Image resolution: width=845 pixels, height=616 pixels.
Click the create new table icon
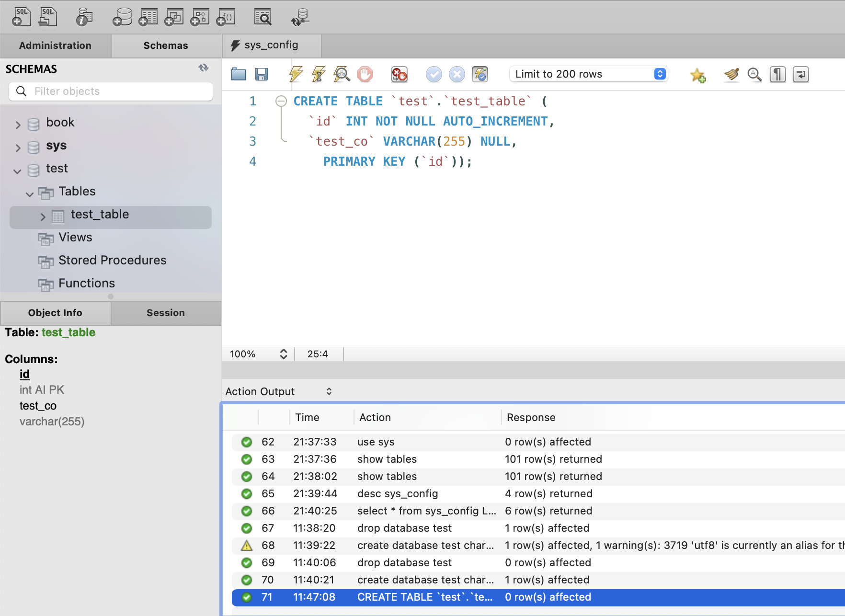click(148, 17)
